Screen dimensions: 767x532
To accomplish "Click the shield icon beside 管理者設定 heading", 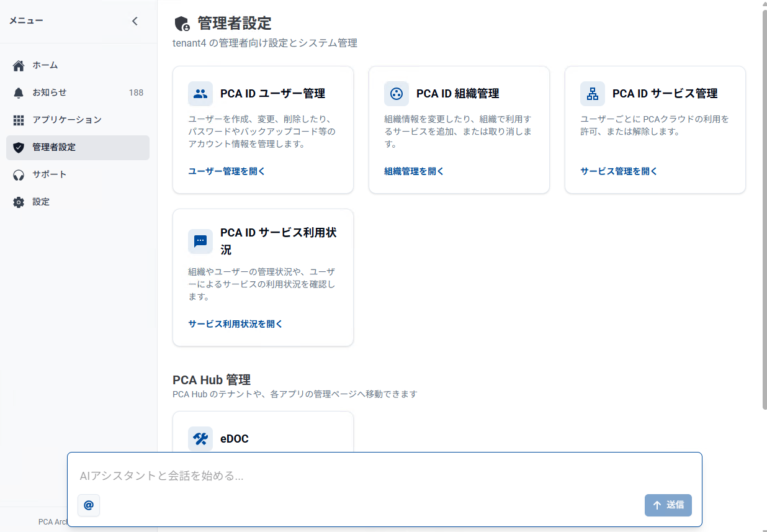I will click(182, 24).
